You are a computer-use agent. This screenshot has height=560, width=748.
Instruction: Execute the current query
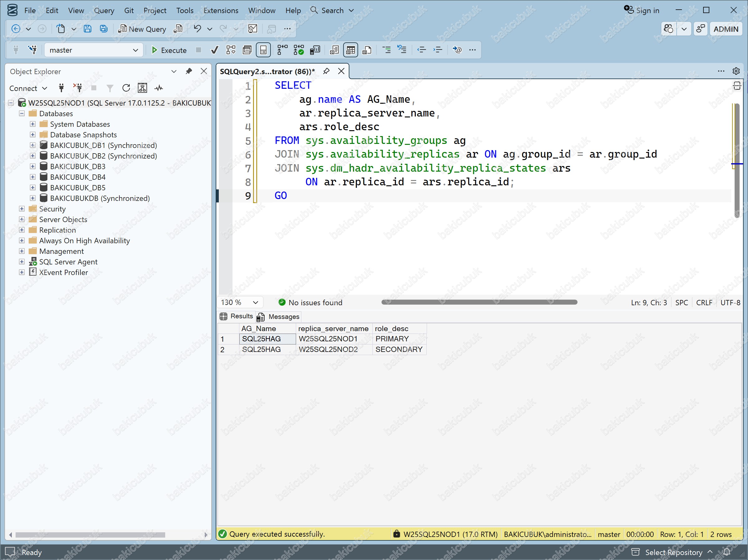click(169, 50)
